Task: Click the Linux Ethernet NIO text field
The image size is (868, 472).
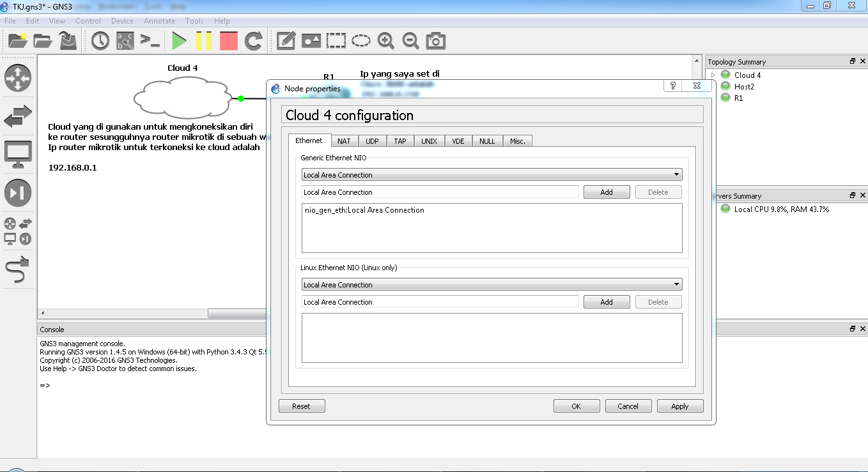Action: click(x=440, y=301)
